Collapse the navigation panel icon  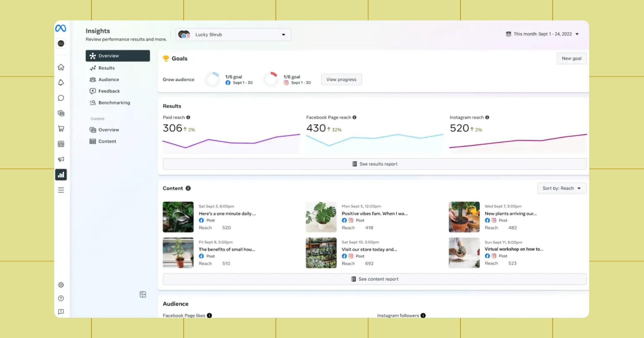click(x=143, y=294)
